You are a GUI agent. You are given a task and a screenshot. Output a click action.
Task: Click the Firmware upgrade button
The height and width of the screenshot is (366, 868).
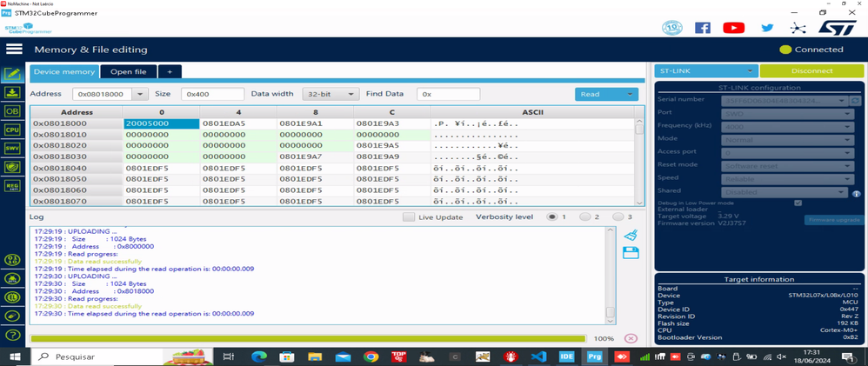(x=834, y=220)
